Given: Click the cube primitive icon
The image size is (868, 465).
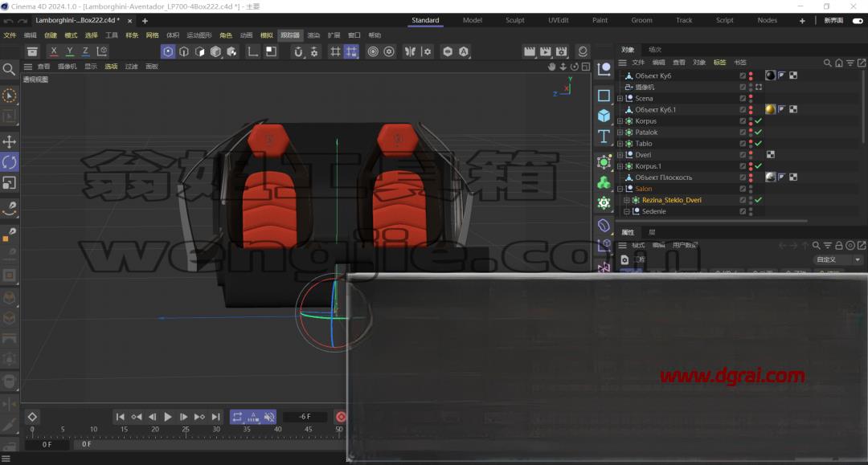Looking at the screenshot, I should pyautogui.click(x=604, y=116).
